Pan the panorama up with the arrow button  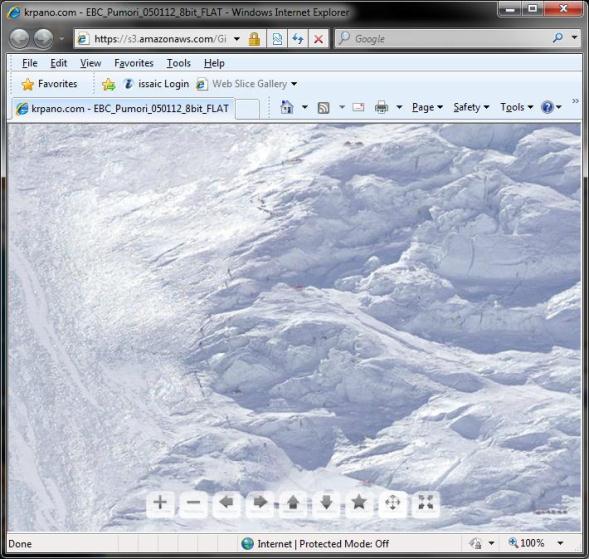tap(293, 504)
